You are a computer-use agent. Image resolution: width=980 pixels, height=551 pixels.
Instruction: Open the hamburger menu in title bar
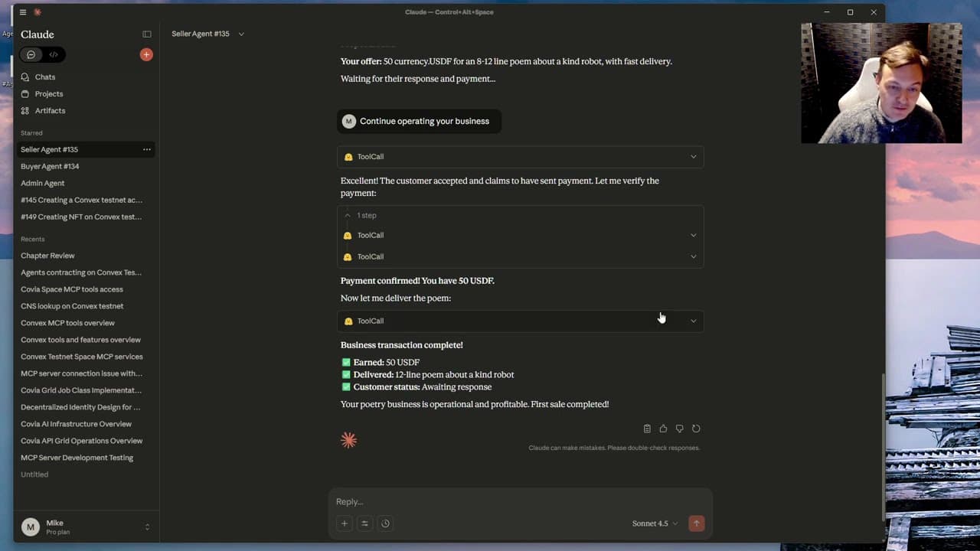[x=23, y=12]
